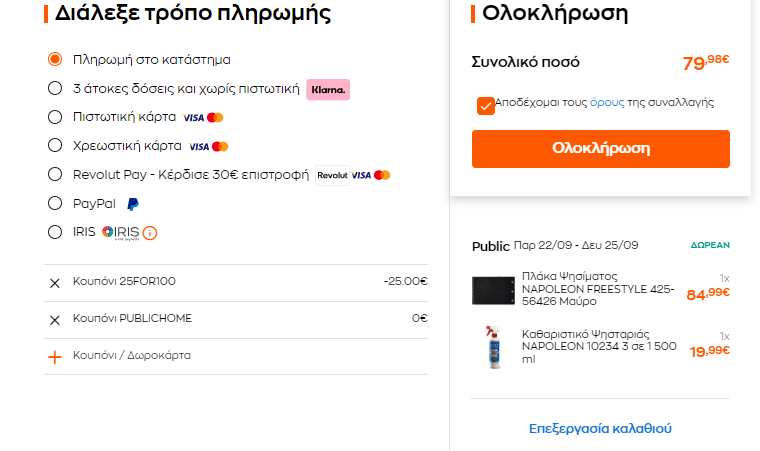Select PayPal radio button
Screen dimensions: 760x451
[55, 203]
